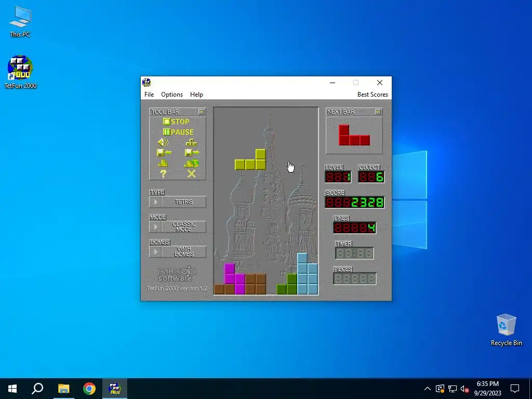Select the Recycle Bin desktop icon

[506, 330]
